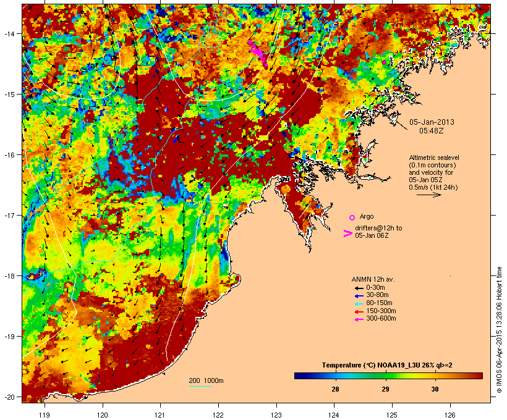The height and width of the screenshot is (420, 507).
Task: Click the latitude axis label -17
Action: (x=9, y=215)
